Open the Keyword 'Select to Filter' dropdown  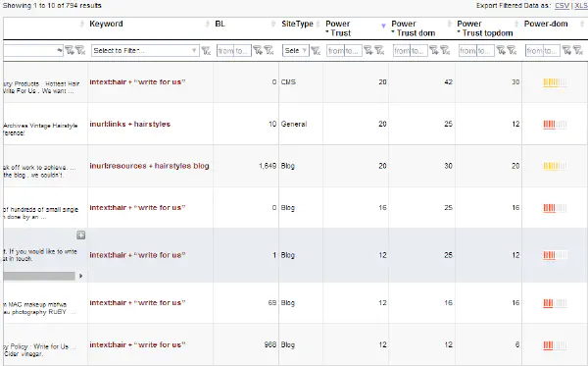(x=145, y=50)
